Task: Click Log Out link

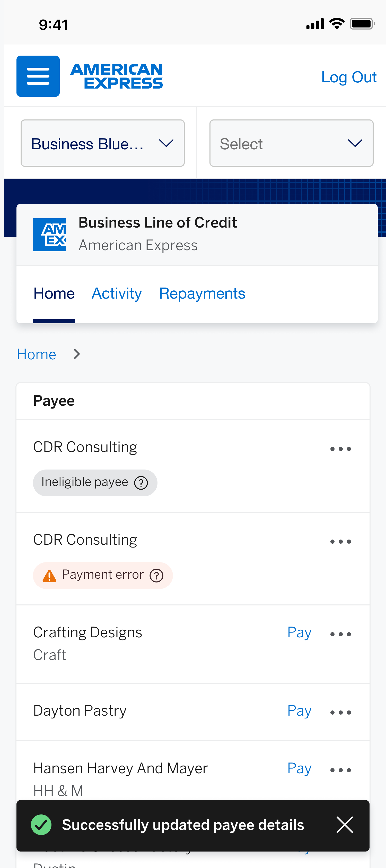Action: pyautogui.click(x=349, y=77)
